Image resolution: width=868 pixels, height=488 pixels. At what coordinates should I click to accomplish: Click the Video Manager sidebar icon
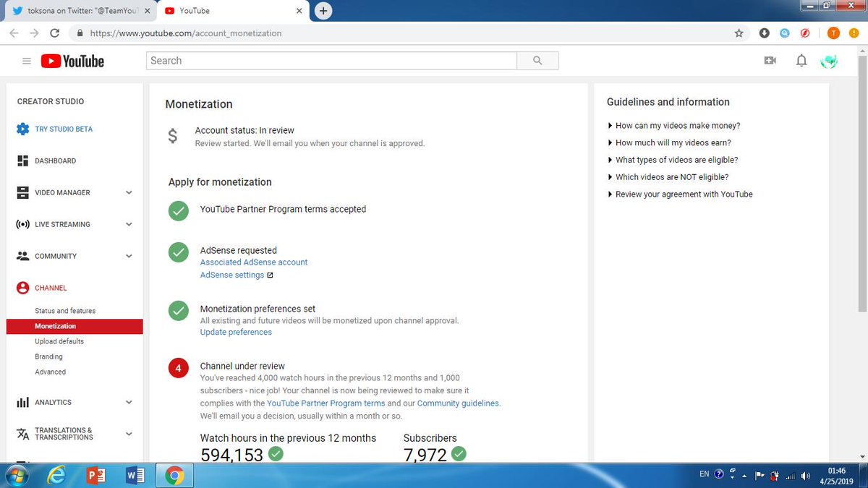22,193
